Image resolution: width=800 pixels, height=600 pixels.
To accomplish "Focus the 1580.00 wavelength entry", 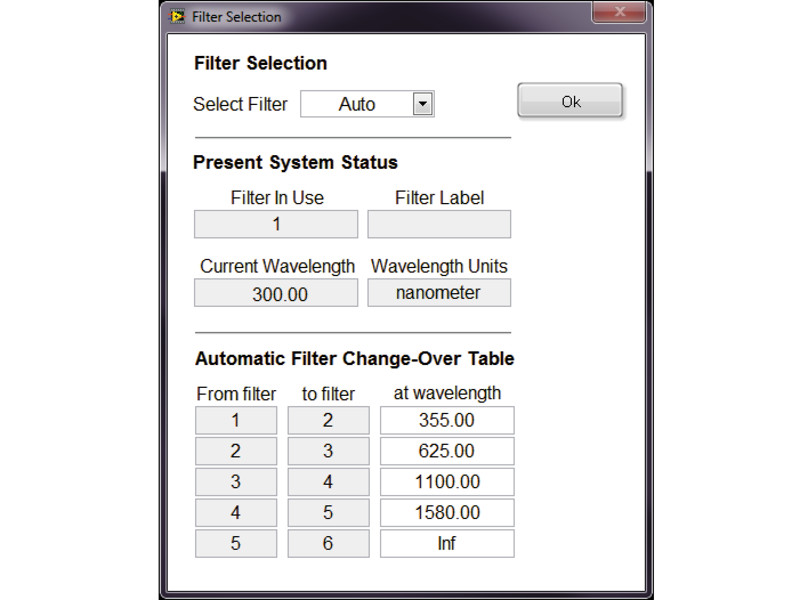I will point(447,513).
